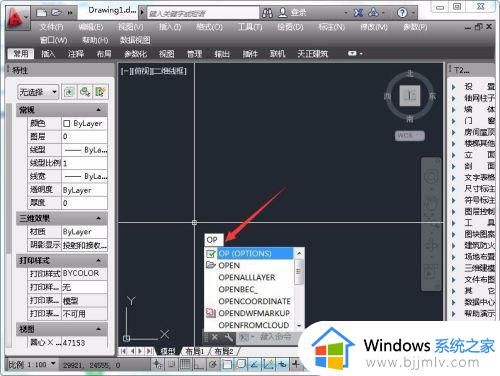Collapse the 三维效果 properties section
This screenshot has height=376, width=500.
tap(99, 218)
